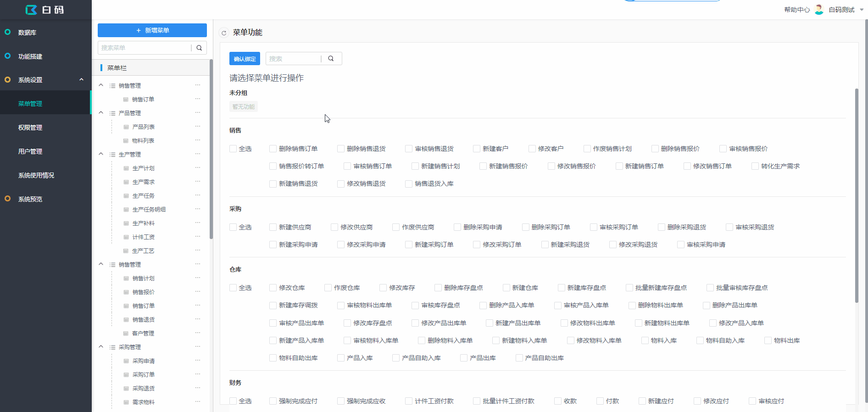This screenshot has height=412, width=868.
Task: Click the vertical scrollbar of the function panel
Action: coord(856,195)
